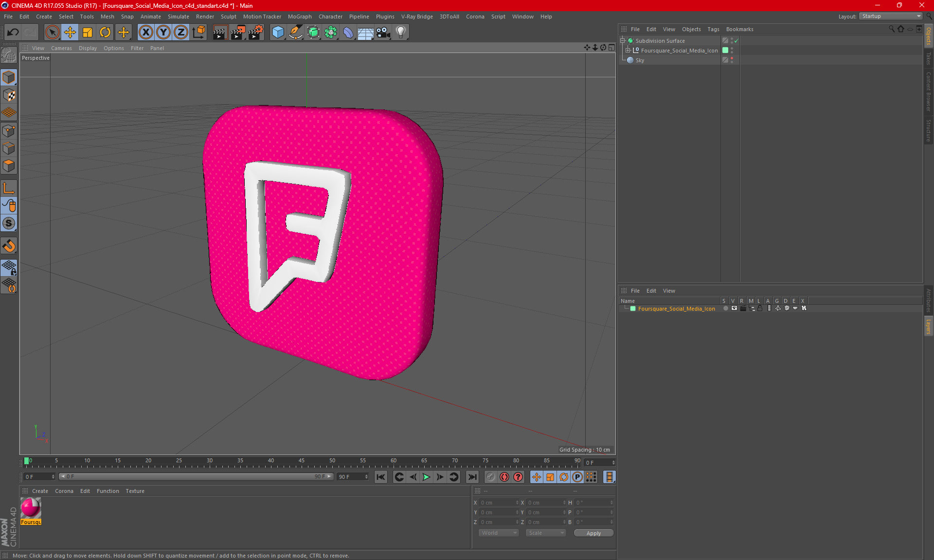Click frame 45 on the timeline ruler
The width and height of the screenshot is (934, 560).
pyautogui.click(x=302, y=461)
